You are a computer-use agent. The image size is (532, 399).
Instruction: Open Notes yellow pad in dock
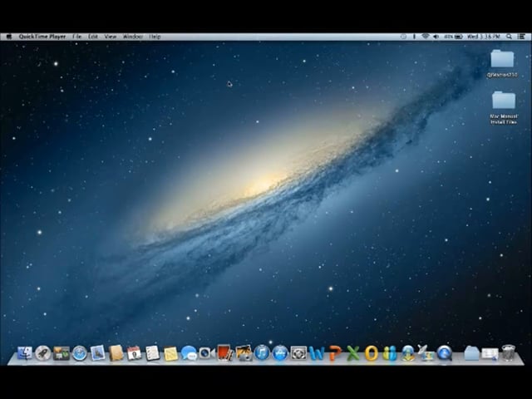170,353
